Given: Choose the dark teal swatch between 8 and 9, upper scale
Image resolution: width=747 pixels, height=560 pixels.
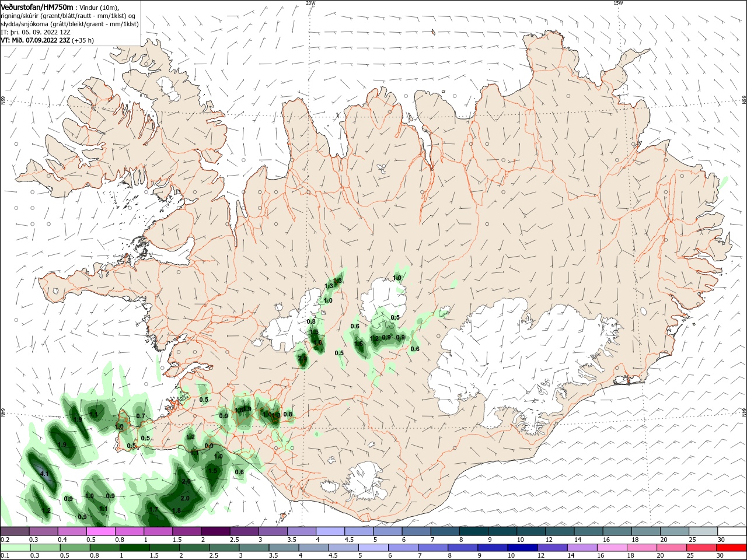Looking at the screenshot, I should point(474,531).
